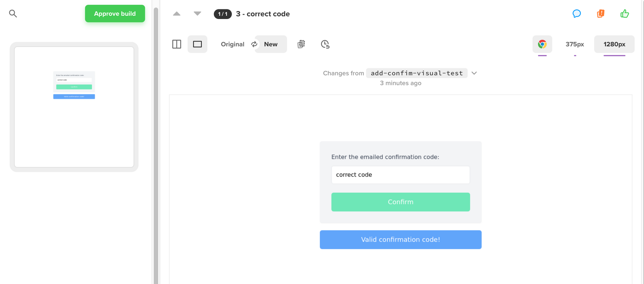The image size is (644, 284).
Task: Approve snapshot with thumbs-up icon
Action: pyautogui.click(x=624, y=14)
